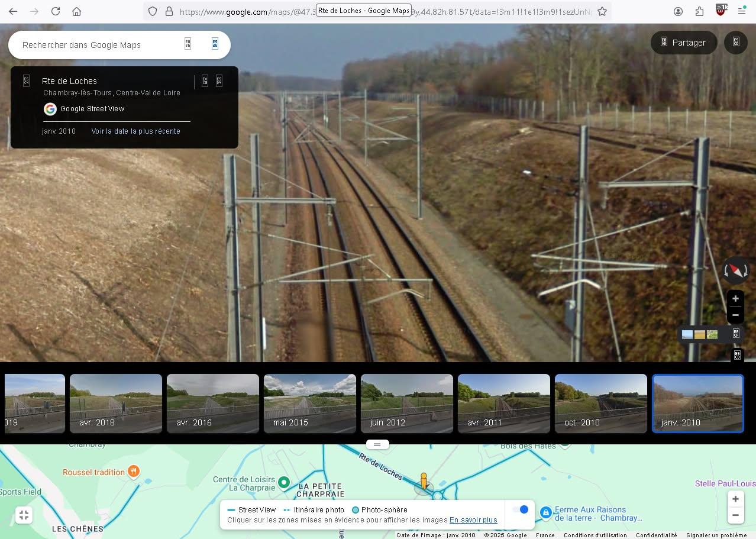Go back to the previous browser page
The height and width of the screenshot is (539, 756).
click(13, 11)
